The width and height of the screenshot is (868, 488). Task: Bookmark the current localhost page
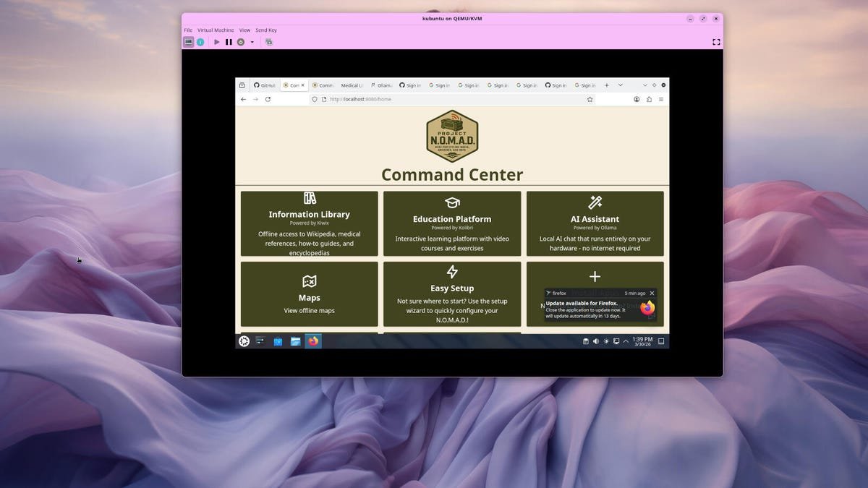tap(590, 99)
